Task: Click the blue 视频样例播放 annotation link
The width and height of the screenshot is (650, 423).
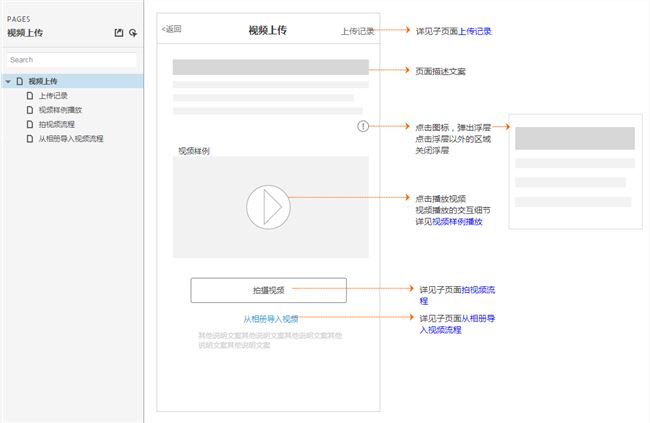Action: 457,221
